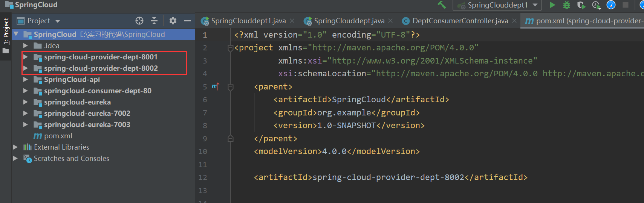Expand spring-cloud-provider-dept-8002 module
The height and width of the screenshot is (203, 644).
pyautogui.click(x=26, y=68)
